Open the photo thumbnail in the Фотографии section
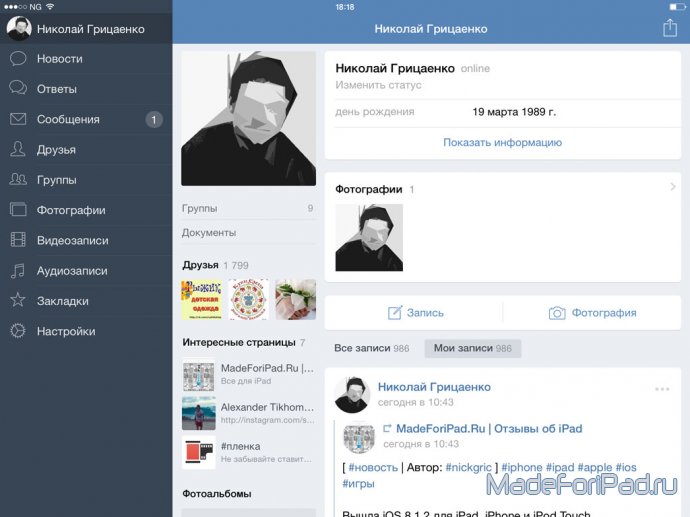The image size is (690, 517). pos(369,237)
